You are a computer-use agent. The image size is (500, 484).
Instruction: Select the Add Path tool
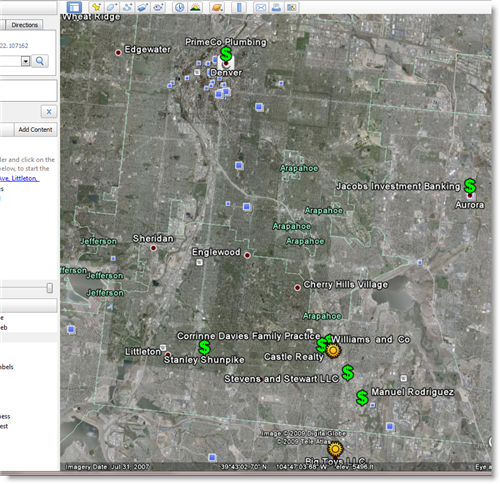tap(127, 7)
